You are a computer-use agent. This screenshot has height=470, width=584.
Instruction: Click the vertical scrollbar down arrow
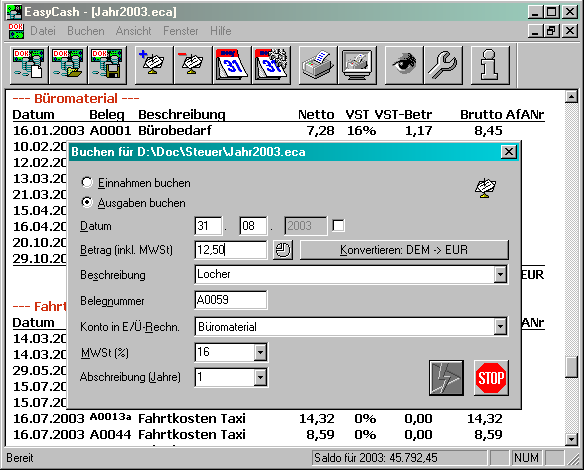571,439
